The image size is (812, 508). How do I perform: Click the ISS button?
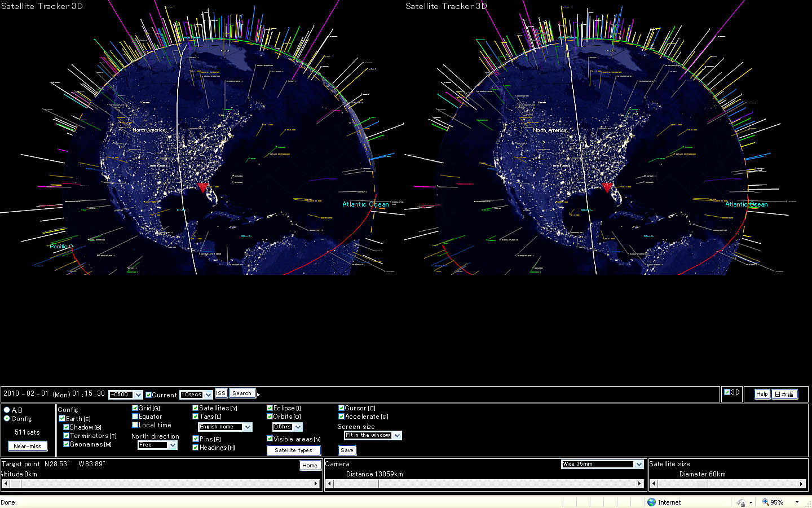point(221,393)
